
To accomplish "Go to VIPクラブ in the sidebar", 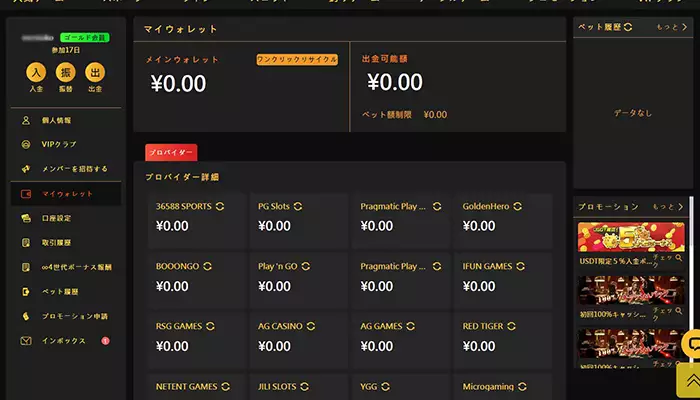I will point(59,144).
